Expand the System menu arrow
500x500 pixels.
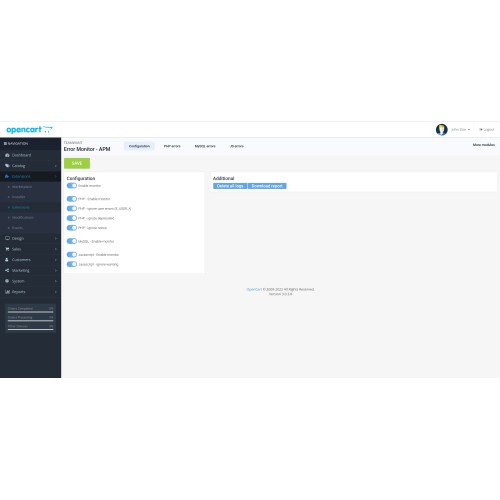click(x=56, y=281)
